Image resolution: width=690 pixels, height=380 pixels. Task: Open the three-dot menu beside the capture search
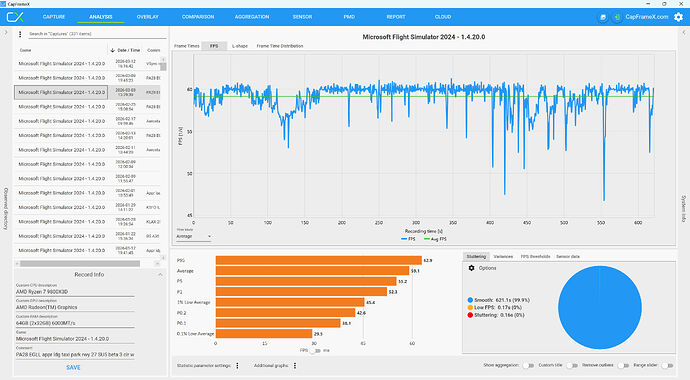point(20,34)
